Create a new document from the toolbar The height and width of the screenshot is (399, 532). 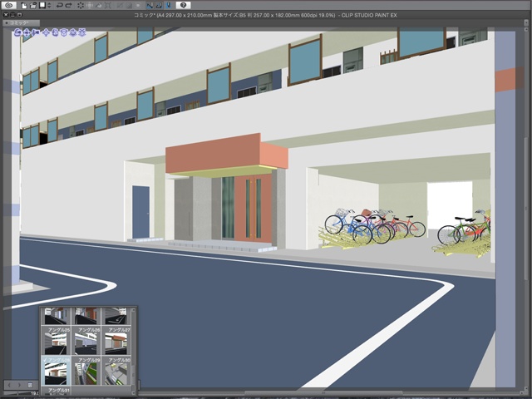click(26, 5)
